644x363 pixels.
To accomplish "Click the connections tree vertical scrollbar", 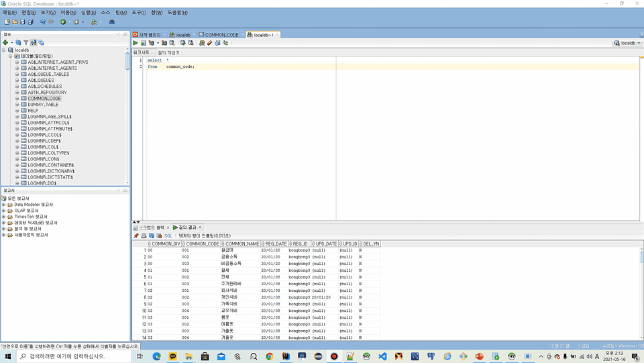I will 127,61.
